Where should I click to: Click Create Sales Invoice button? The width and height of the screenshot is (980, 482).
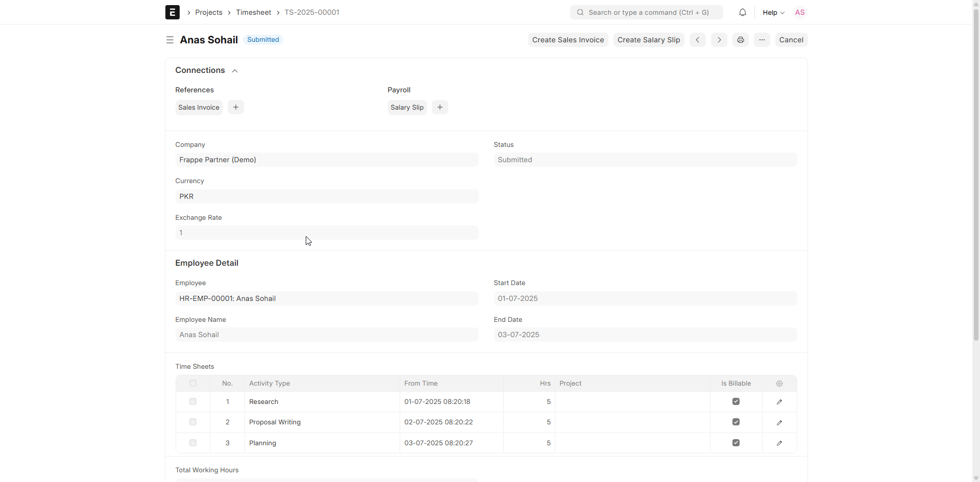click(568, 40)
